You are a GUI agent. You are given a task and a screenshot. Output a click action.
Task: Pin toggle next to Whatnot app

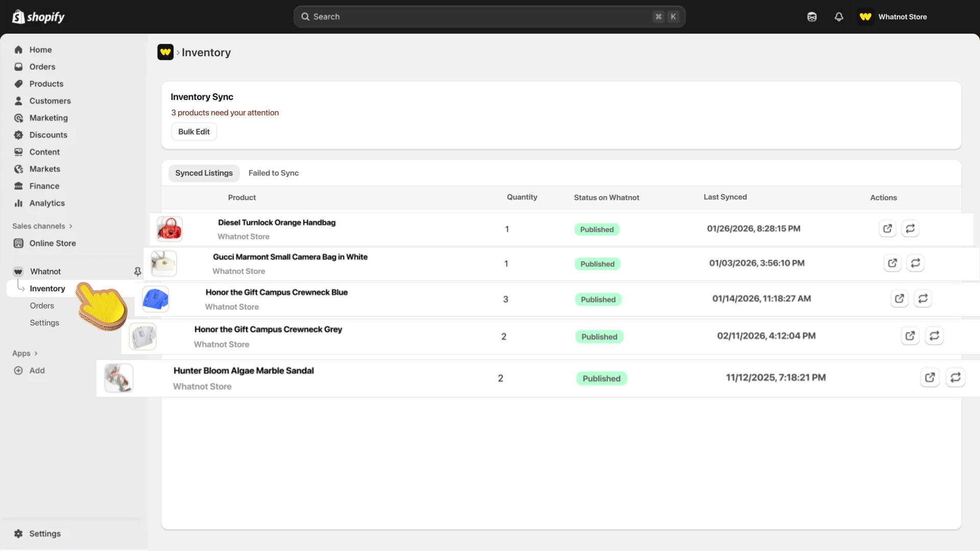point(137,271)
